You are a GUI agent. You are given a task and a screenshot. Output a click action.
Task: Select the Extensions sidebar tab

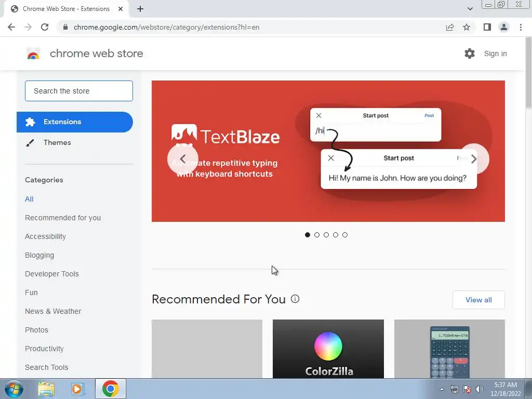coord(75,122)
